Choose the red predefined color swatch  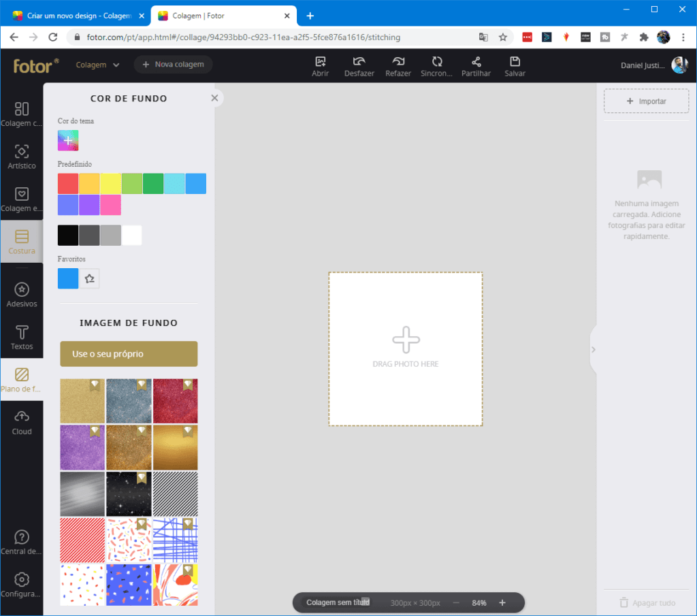pos(68,184)
